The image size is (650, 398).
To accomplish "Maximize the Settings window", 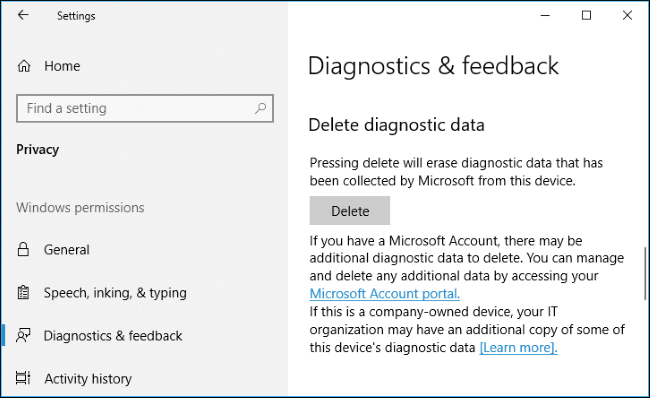I will tap(586, 15).
